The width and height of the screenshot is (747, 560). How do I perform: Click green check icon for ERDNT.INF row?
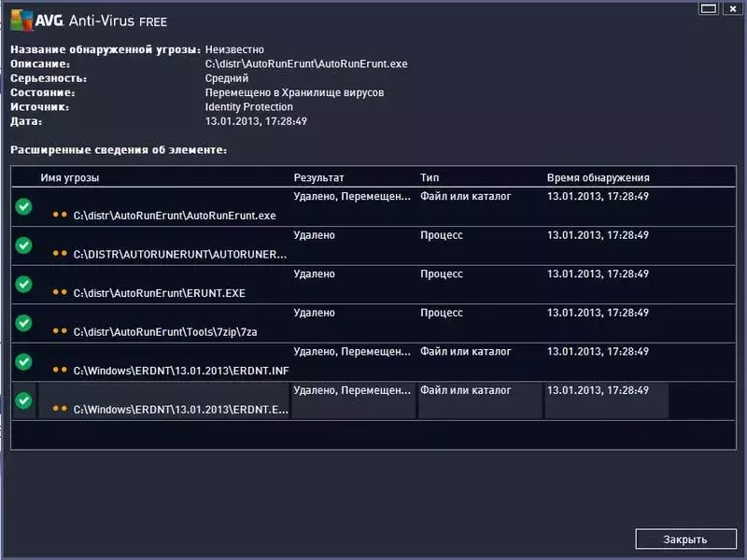point(23,362)
